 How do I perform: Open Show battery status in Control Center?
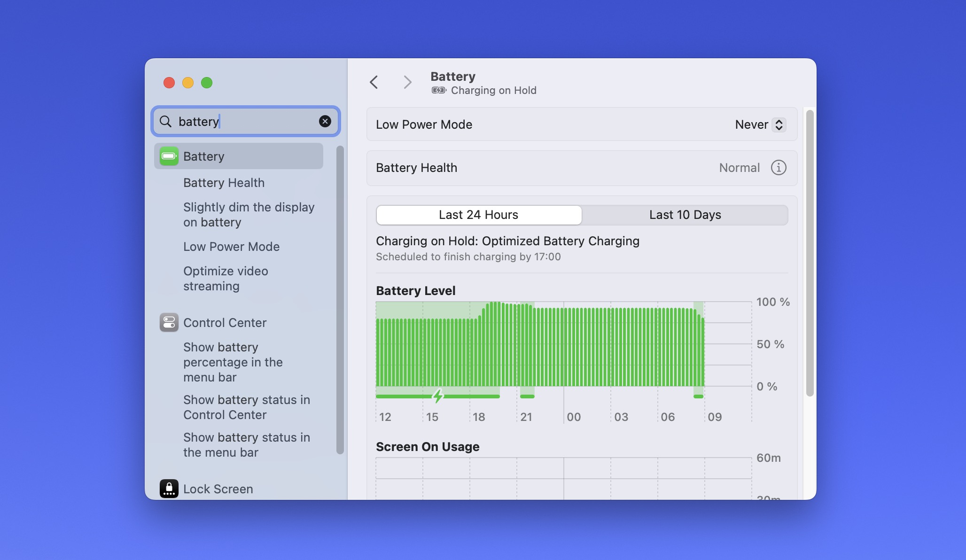[247, 407]
